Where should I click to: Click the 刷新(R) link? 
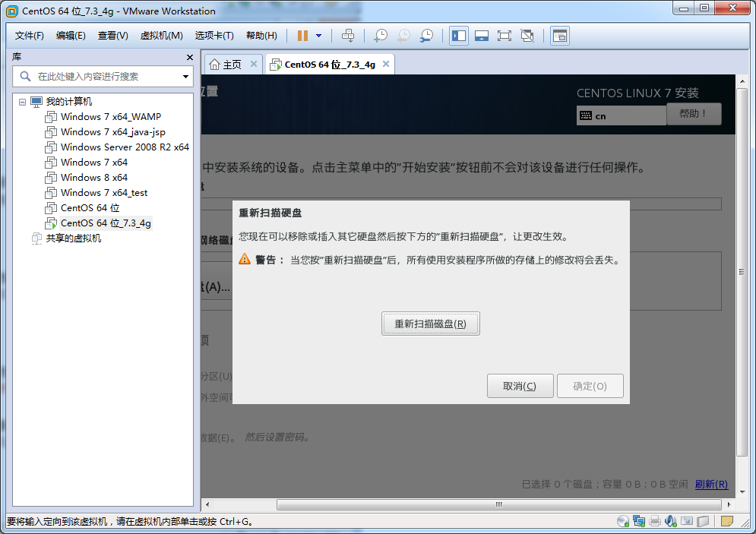(711, 484)
